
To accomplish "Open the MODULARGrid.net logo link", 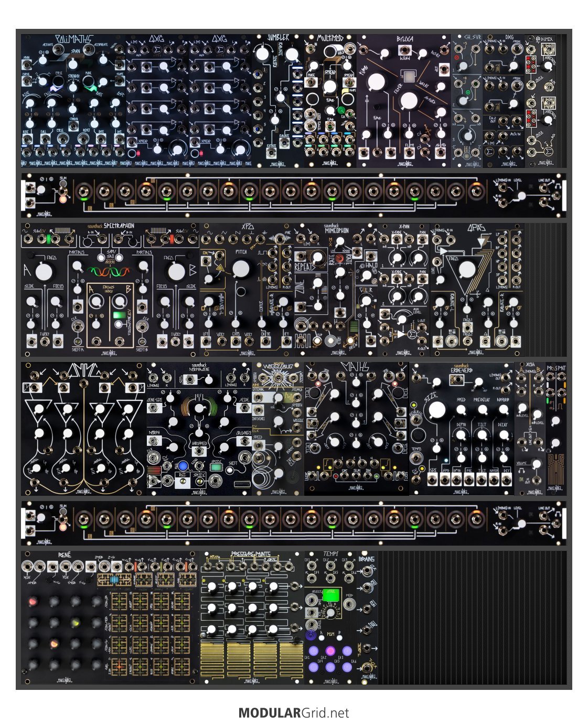I will coord(293,713).
